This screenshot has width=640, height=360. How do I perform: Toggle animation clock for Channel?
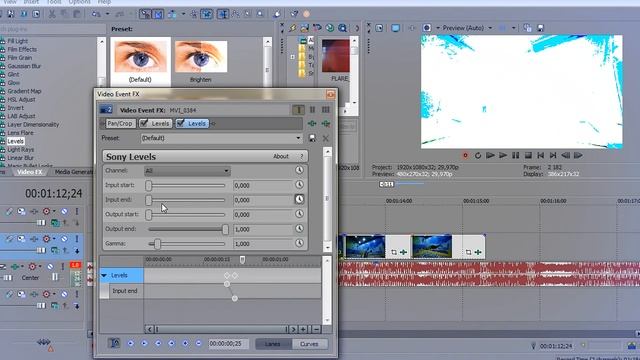[x=299, y=170]
